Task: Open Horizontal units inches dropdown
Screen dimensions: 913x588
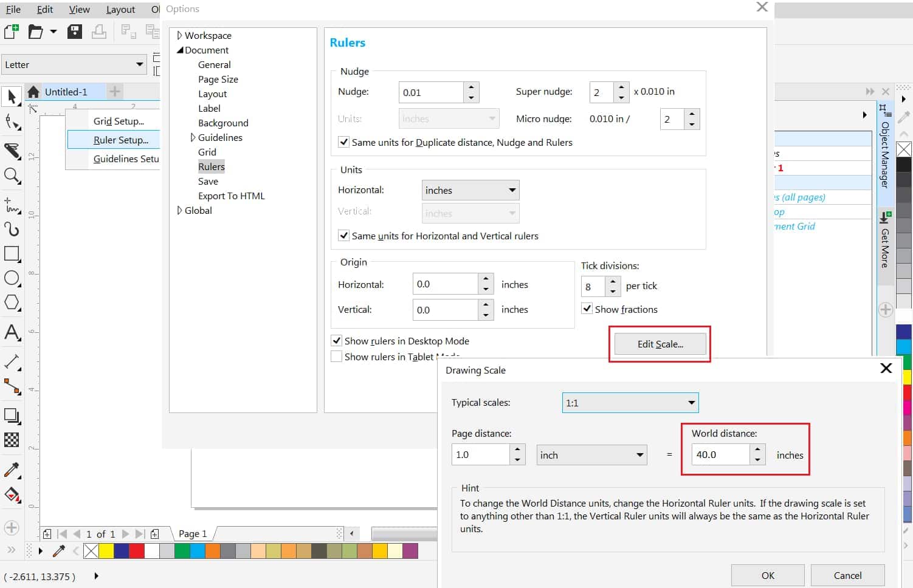Action: coord(470,190)
